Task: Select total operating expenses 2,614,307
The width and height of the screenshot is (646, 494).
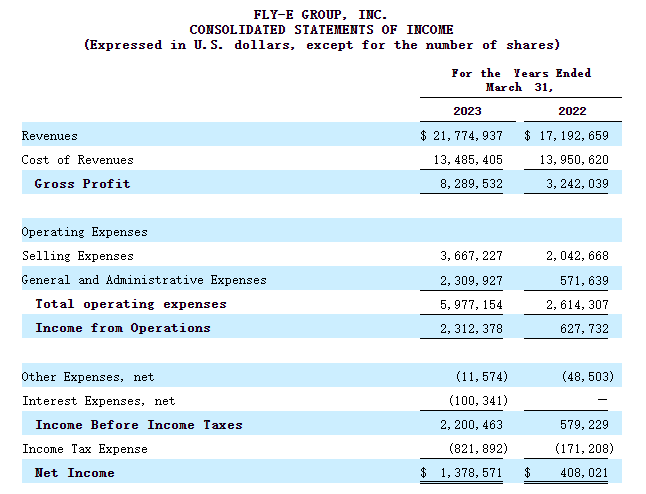Action: (x=577, y=304)
